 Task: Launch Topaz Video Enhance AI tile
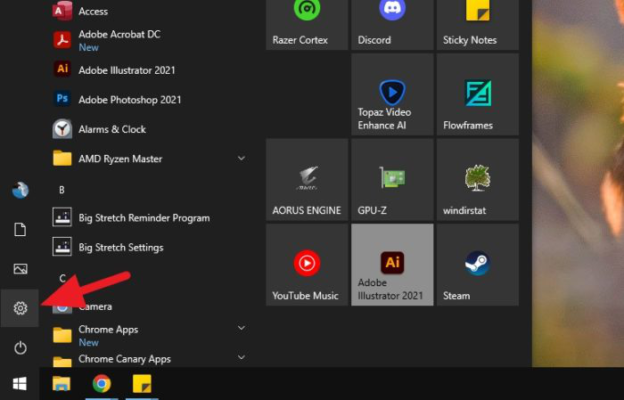(x=392, y=94)
